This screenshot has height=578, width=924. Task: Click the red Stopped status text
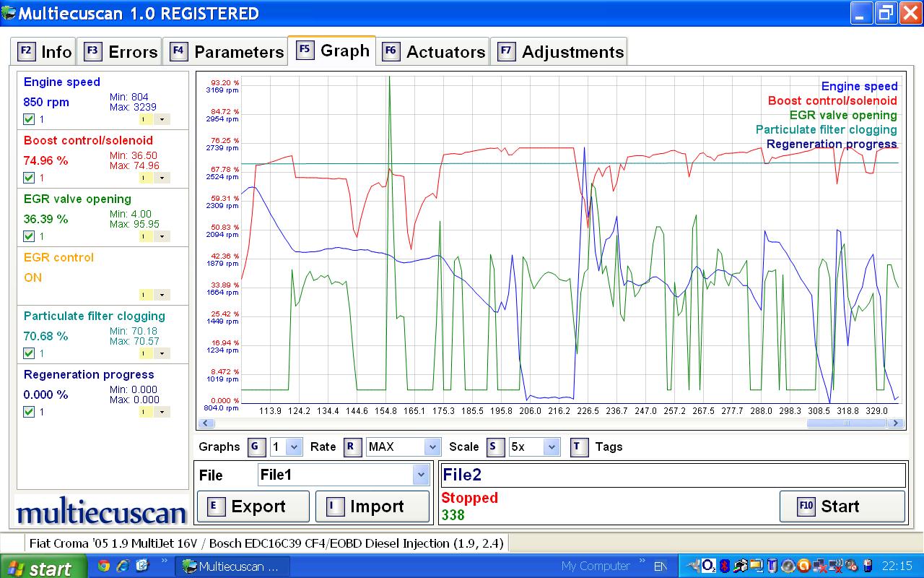[x=469, y=498]
